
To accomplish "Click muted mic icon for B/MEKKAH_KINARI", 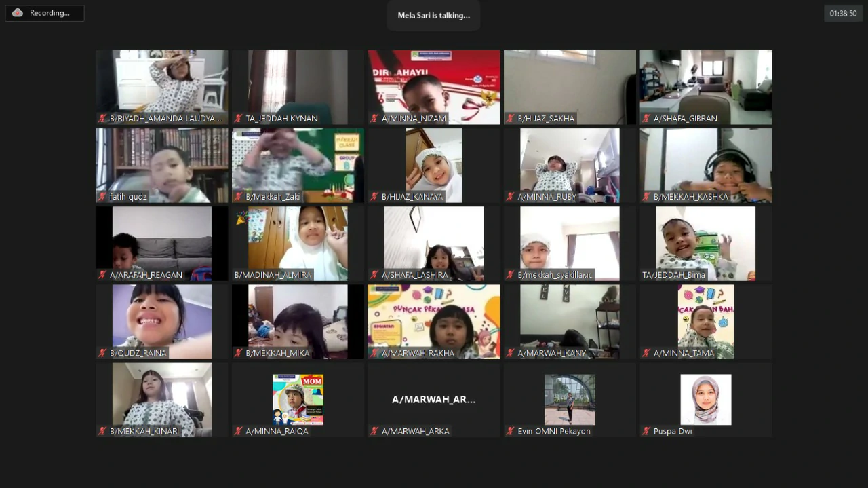I will click(x=102, y=431).
